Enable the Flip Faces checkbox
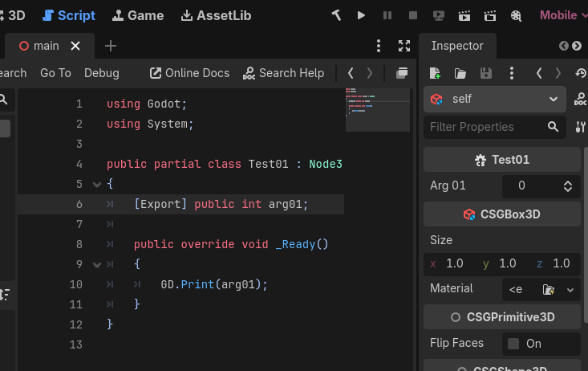 coord(513,344)
